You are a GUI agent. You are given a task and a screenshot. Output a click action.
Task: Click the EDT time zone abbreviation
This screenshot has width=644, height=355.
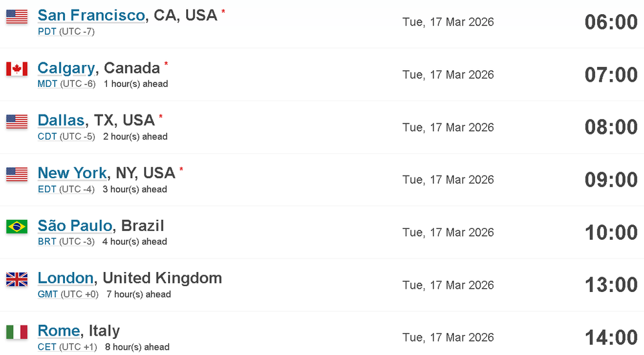(47, 189)
